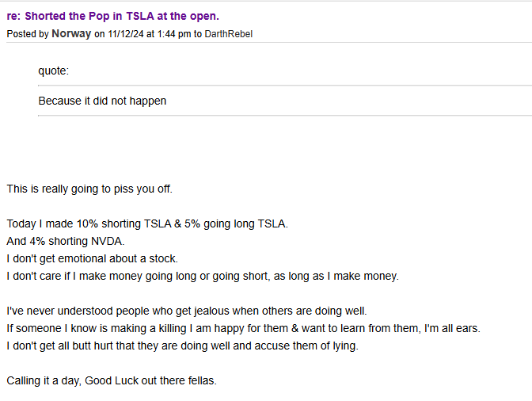The image size is (532, 401).
Task: Click the line about making 10% shorting TSLA
Action: (x=147, y=223)
